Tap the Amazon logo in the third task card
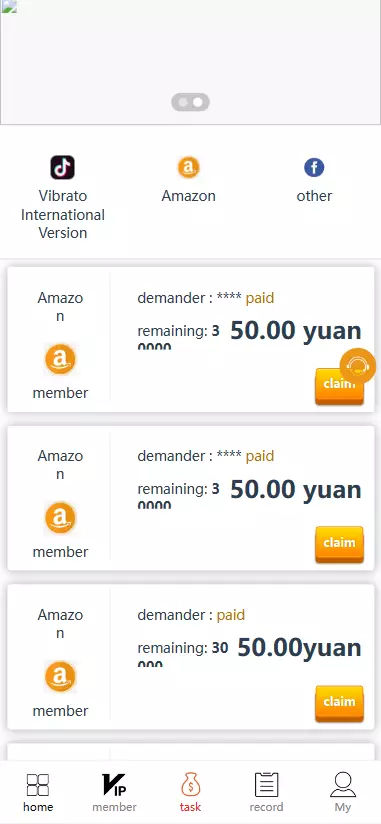Screen dimensions: 381x824 pyautogui.click(x=60, y=677)
